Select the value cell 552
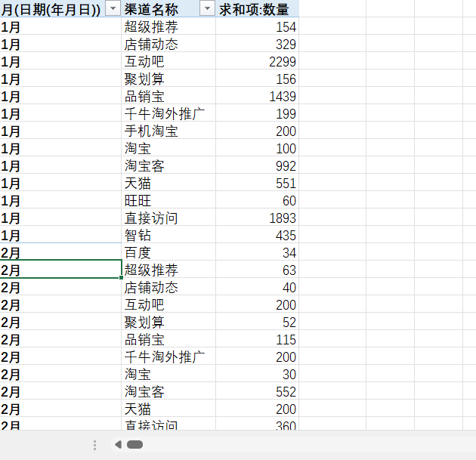476x460 pixels. pyautogui.click(x=258, y=391)
